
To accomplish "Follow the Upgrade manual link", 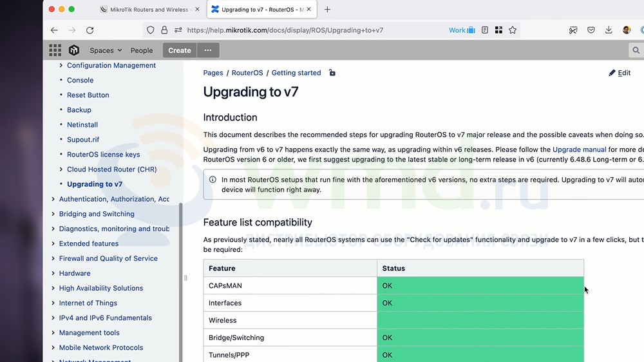I will click(x=579, y=149).
